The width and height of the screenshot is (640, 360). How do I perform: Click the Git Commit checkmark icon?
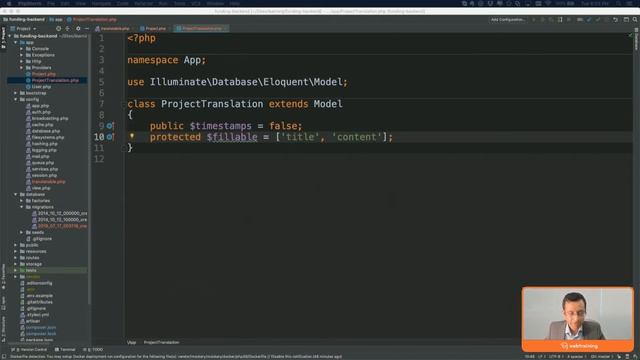point(598,20)
